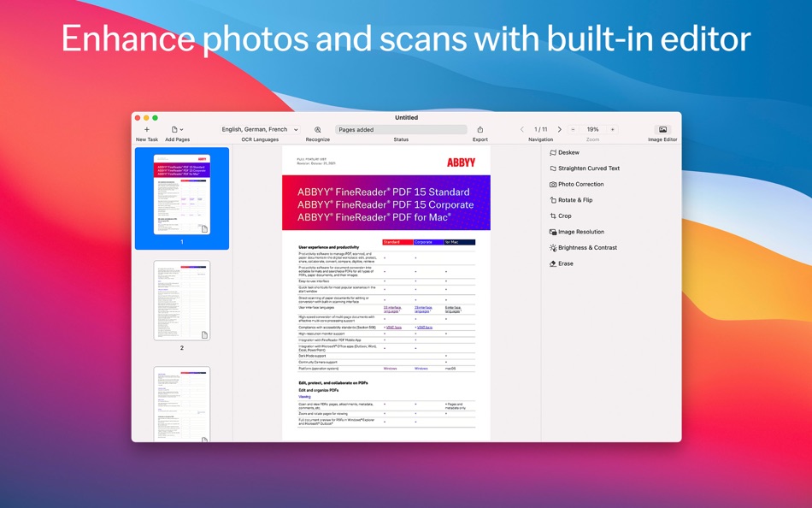The image size is (812, 508).
Task: Click the Standard column header
Action: (x=397, y=242)
